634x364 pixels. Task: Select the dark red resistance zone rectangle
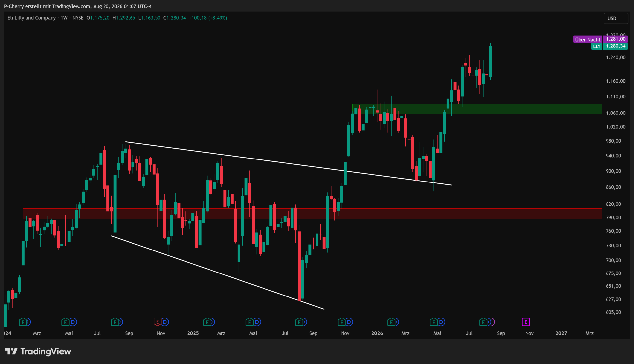(x=312, y=214)
